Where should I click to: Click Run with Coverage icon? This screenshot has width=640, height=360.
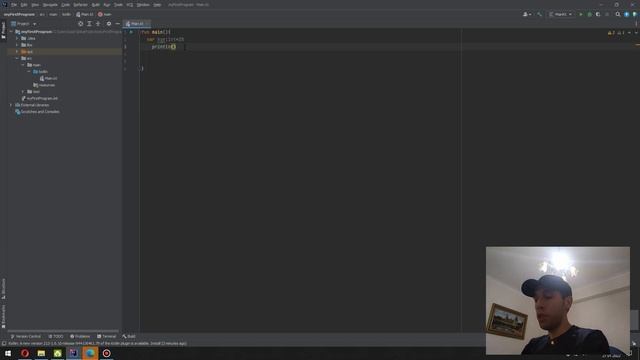click(598, 14)
